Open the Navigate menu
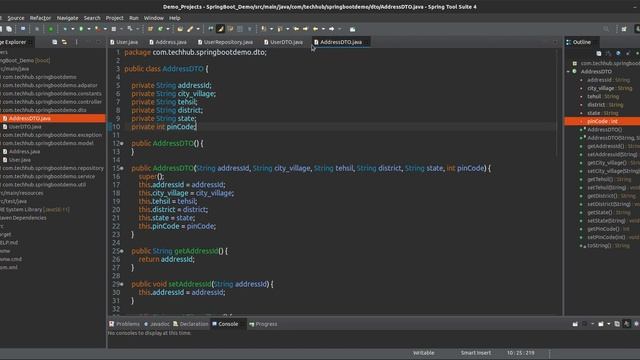The height and width of the screenshot is (360, 640). (67, 18)
